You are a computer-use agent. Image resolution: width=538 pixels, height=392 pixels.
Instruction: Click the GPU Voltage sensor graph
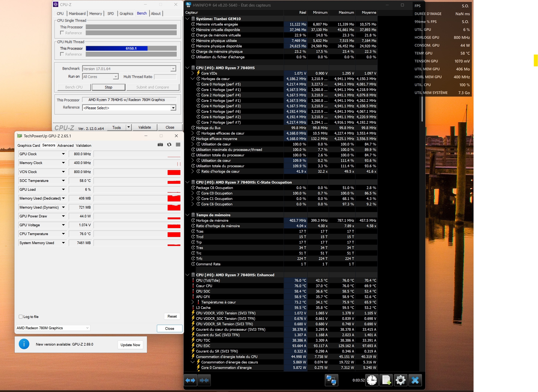point(137,225)
